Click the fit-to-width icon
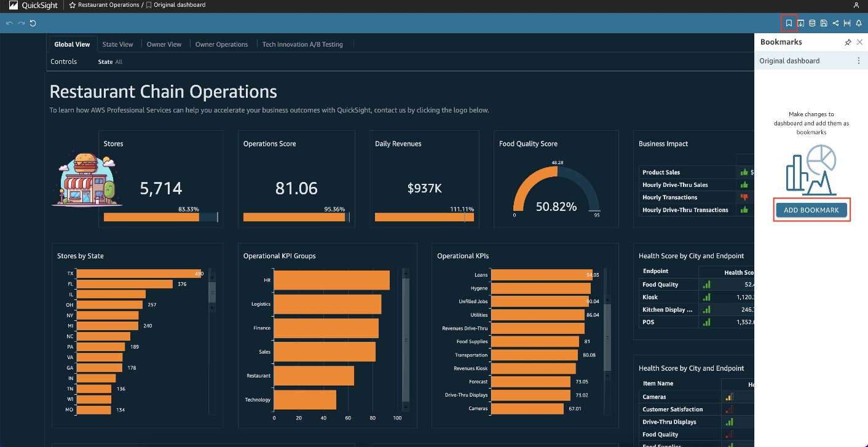 tap(847, 23)
